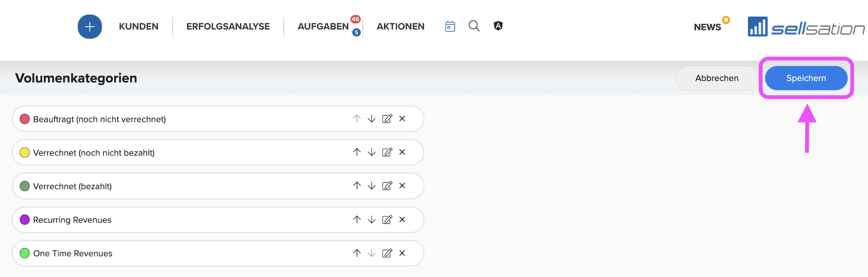Viewport: 868px width, 277px height.
Task: Open the ERFOLGSANALYSE menu
Action: [228, 26]
